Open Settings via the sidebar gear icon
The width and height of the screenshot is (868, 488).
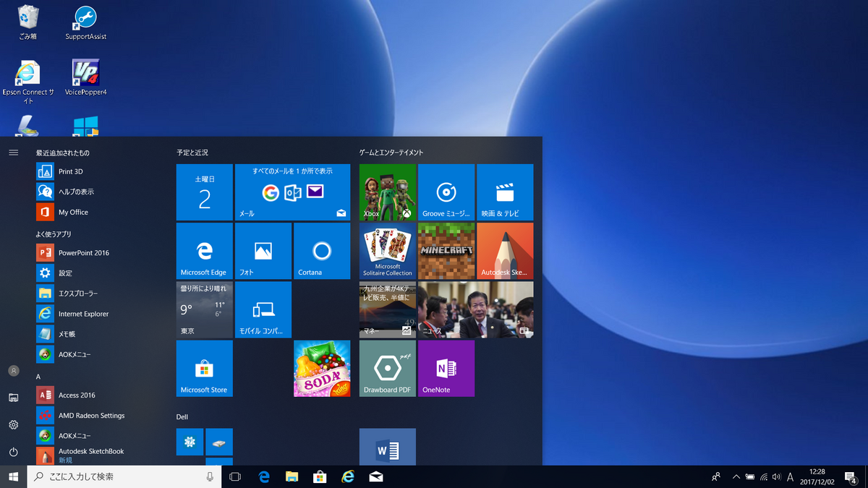14,426
